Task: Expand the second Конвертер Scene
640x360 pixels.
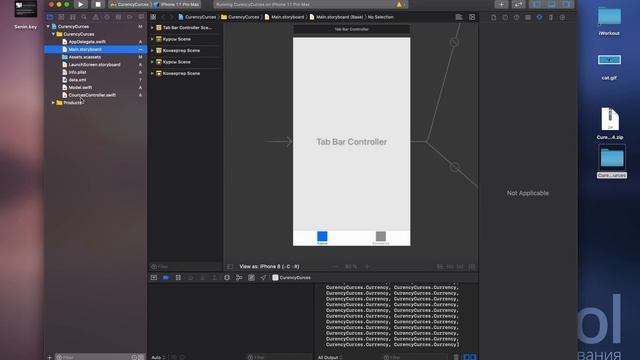Action: click(x=152, y=73)
